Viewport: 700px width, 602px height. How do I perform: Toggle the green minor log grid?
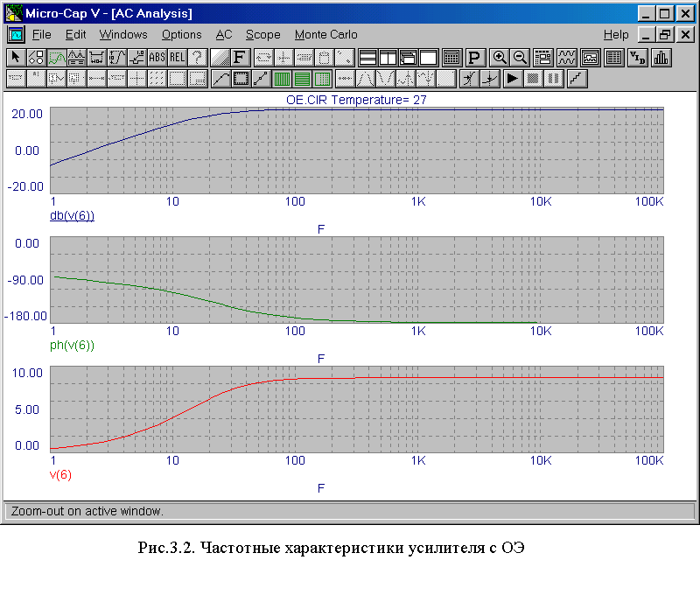click(322, 79)
